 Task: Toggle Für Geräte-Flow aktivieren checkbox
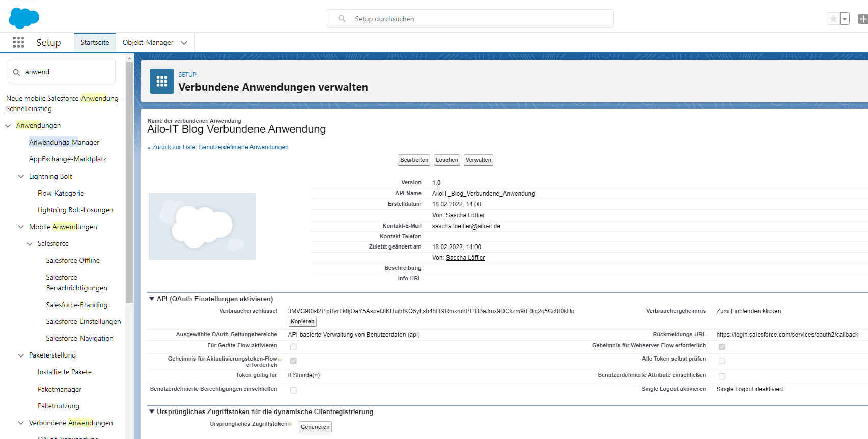(293, 347)
